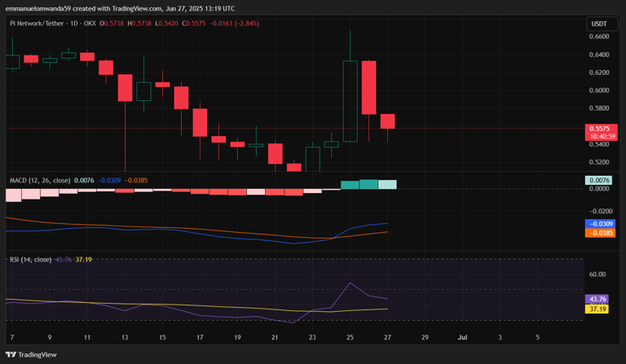Viewport: 626px width, 364px height.
Task: Click the blue MACD line value tag -0.0309
Action: (x=599, y=223)
